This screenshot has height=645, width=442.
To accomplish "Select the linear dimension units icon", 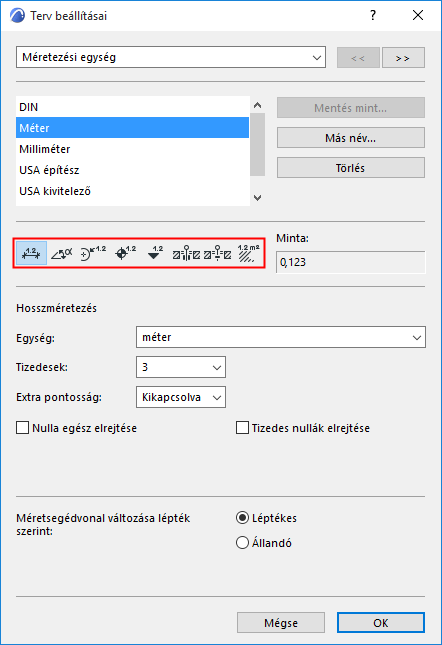I will [x=31, y=253].
